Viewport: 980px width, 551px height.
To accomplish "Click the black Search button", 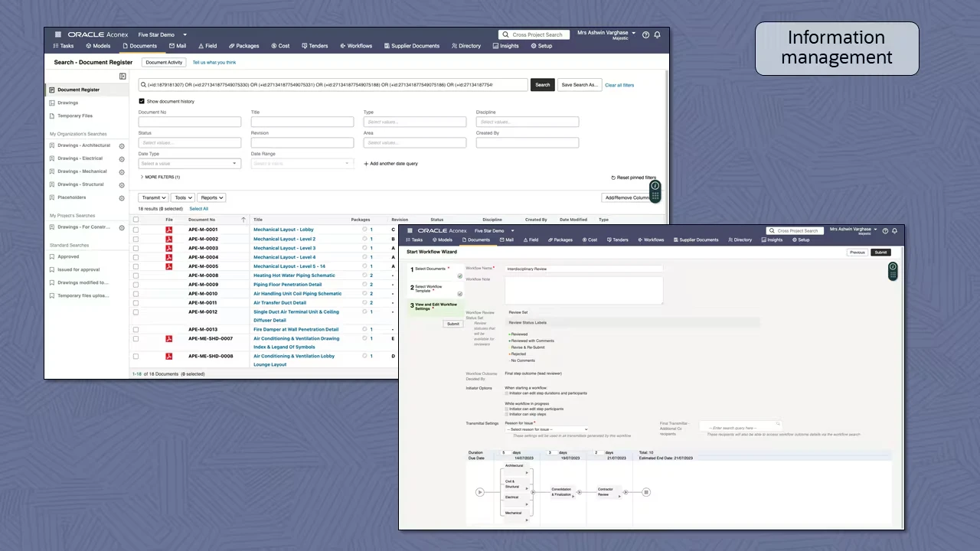I will click(x=542, y=85).
